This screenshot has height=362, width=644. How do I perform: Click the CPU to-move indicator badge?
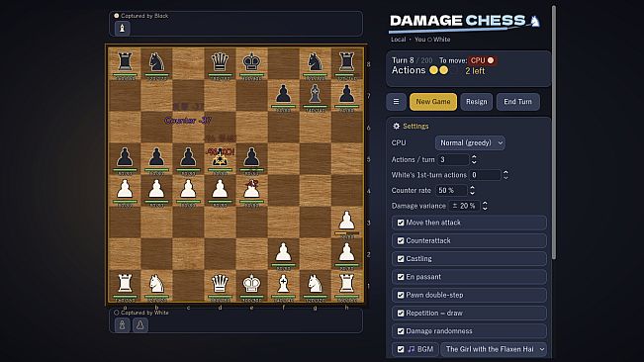click(483, 60)
